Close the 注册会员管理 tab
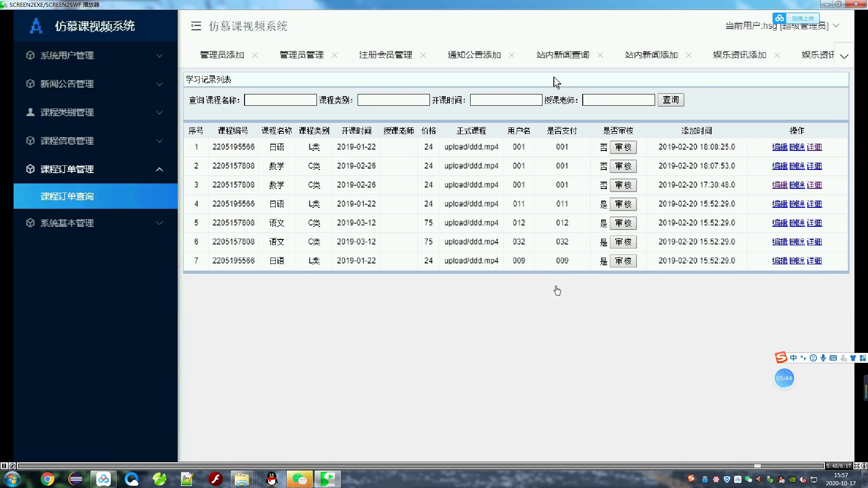 [423, 55]
